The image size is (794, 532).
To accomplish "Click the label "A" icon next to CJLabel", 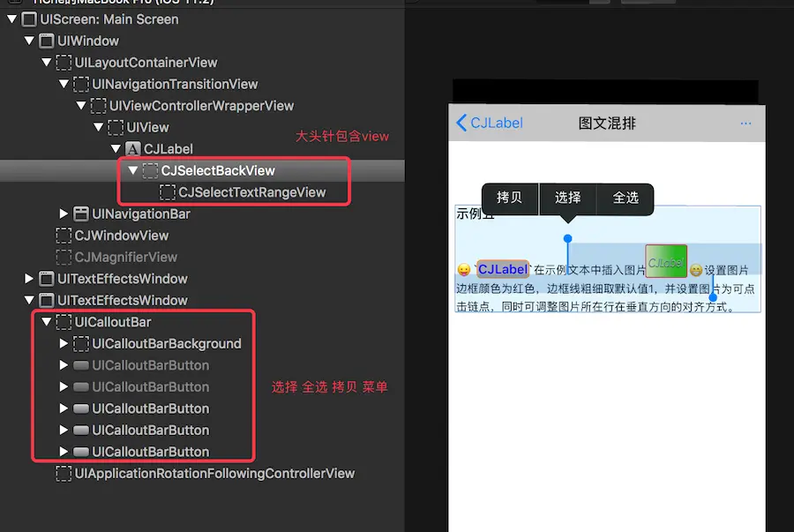I will 132,149.
